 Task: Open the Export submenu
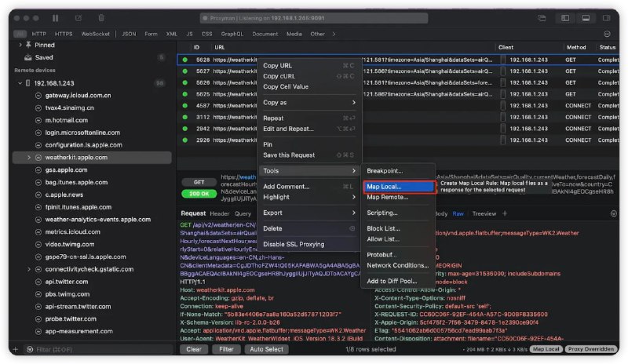309,213
